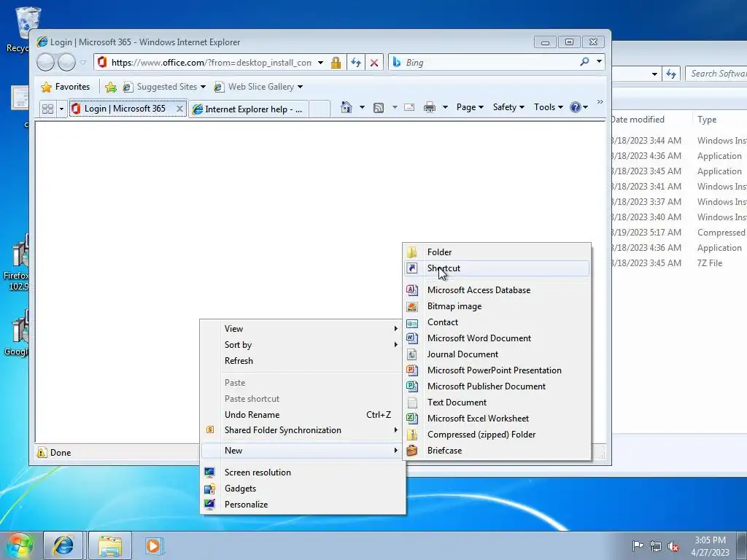Click the Screen resolution monitor icon

pyautogui.click(x=209, y=472)
